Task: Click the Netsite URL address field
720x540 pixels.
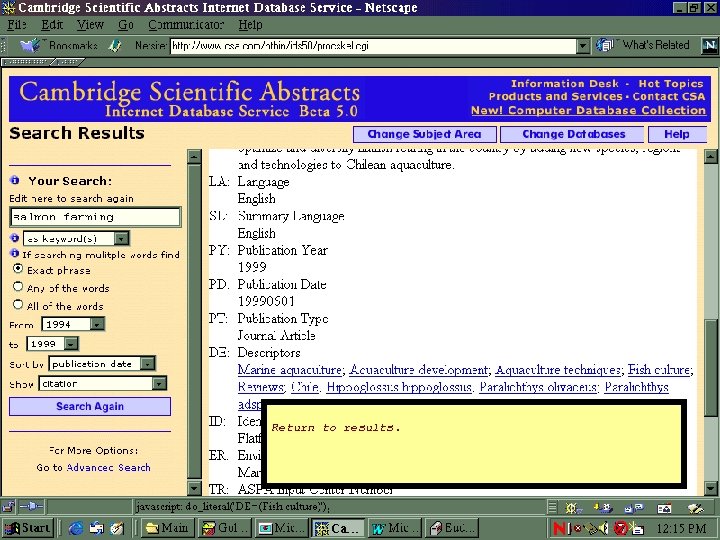Action: tap(373, 45)
